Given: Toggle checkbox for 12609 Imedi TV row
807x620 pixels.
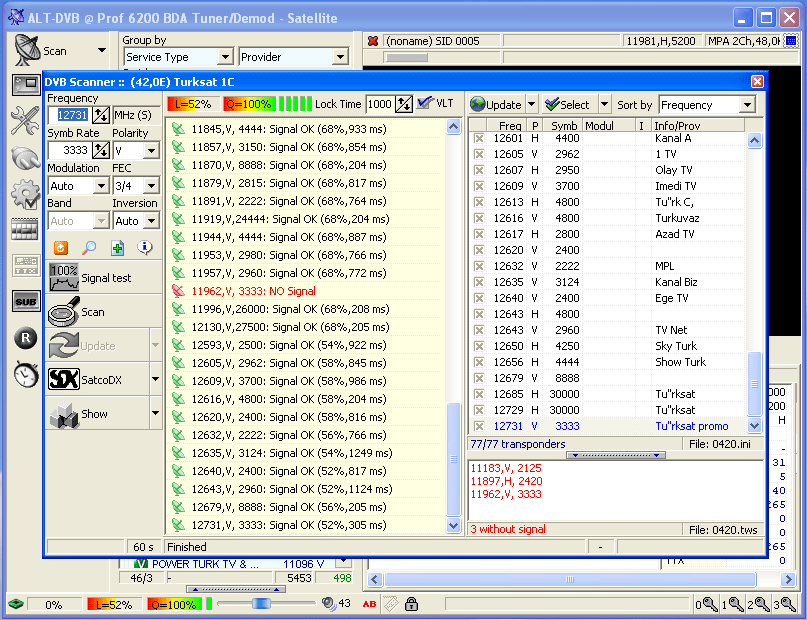Looking at the screenshot, I should coord(479,186).
